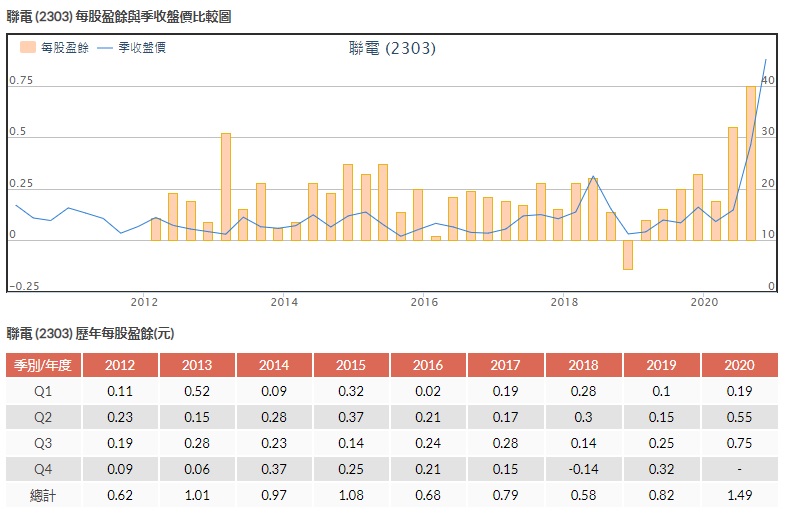Click the 2020 total 1.49
787x519 pixels.
point(739,495)
